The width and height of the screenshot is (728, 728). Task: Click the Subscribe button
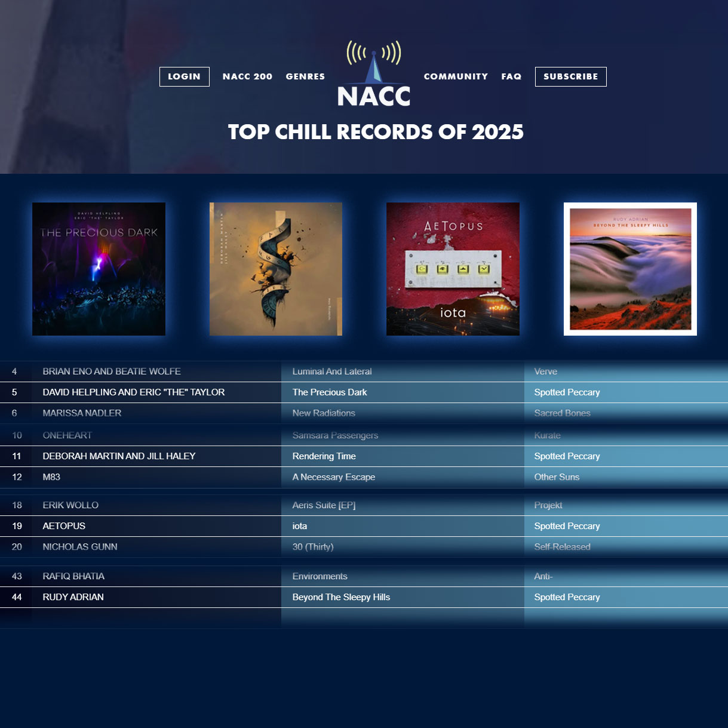tap(570, 76)
